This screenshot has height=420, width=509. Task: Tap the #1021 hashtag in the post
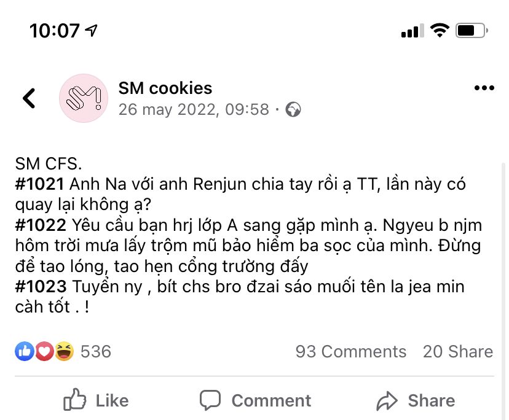[41, 184]
